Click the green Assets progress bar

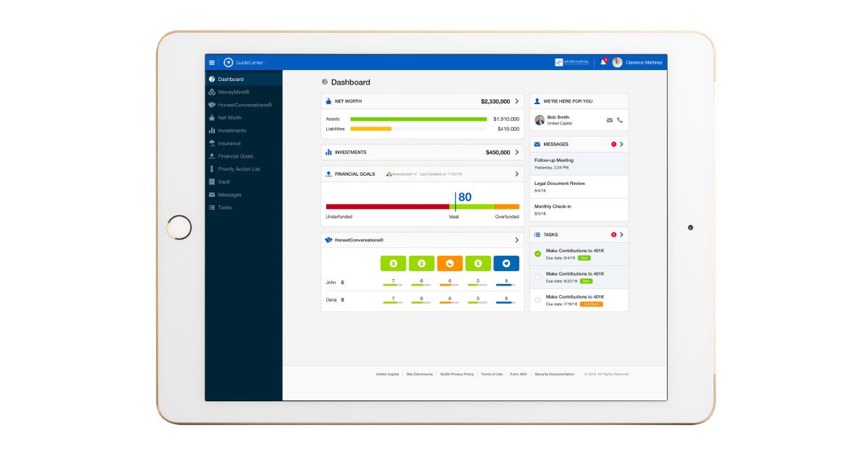coord(418,119)
